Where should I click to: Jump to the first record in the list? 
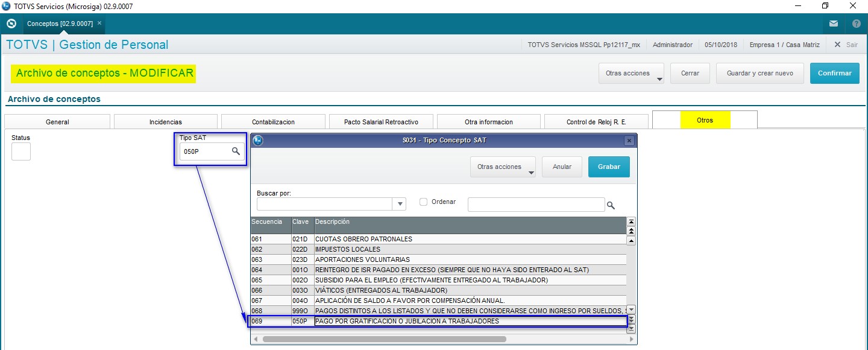click(631, 221)
